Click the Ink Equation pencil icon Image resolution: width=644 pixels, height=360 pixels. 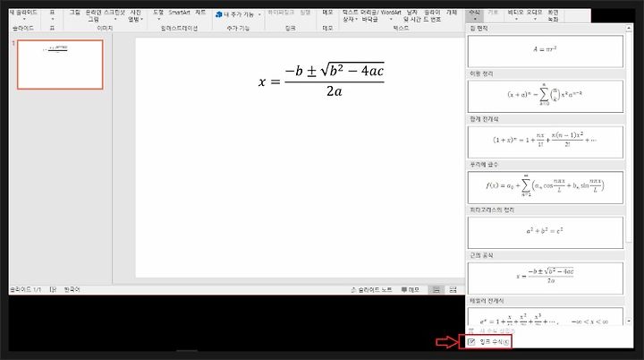[471, 342]
